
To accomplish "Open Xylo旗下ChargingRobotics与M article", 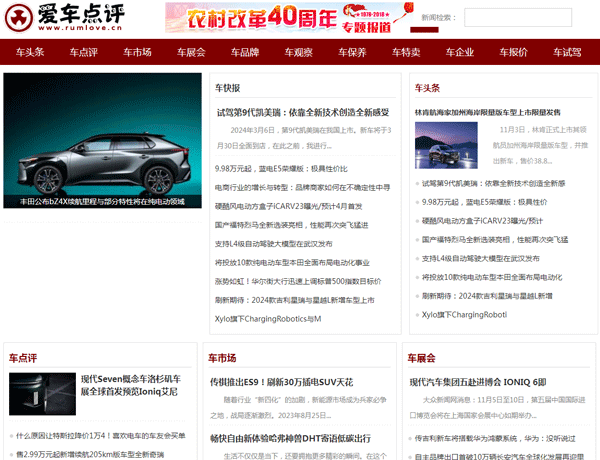I will 268,319.
